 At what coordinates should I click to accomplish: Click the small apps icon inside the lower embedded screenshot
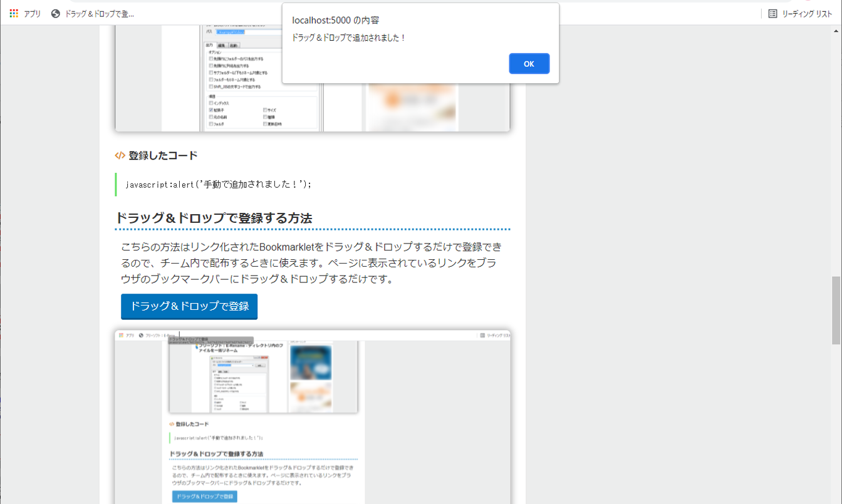coord(120,336)
